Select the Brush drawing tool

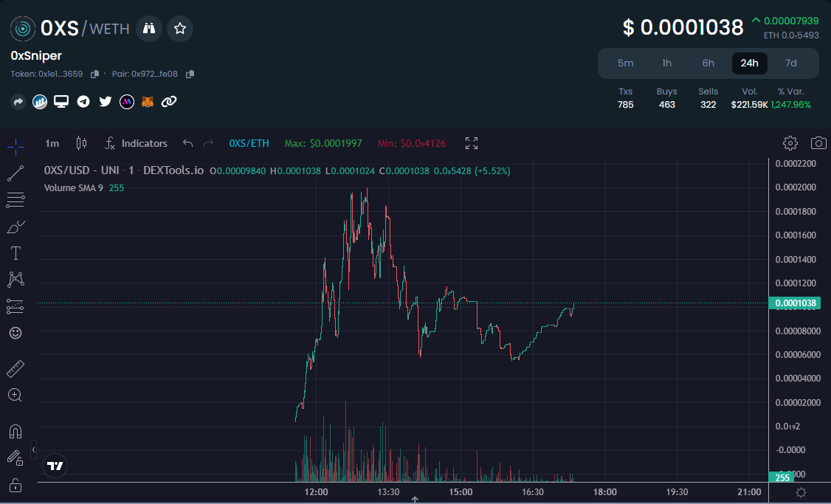click(x=15, y=227)
